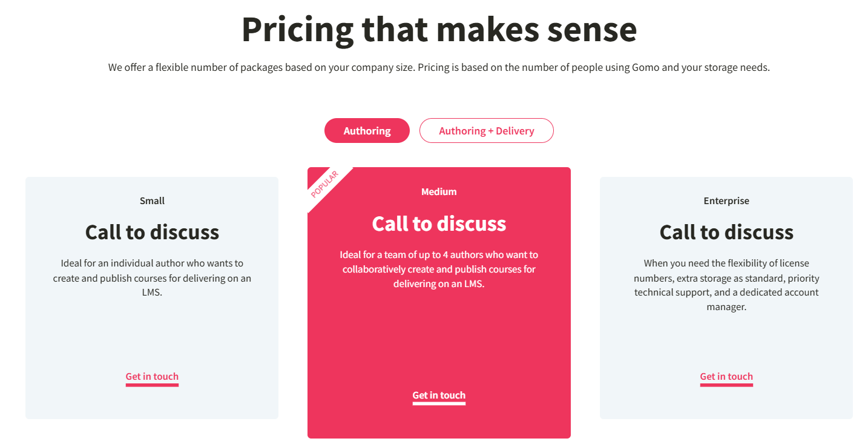Click empty space below Small plan description
The height and width of the screenshot is (447, 868).
pos(152,333)
